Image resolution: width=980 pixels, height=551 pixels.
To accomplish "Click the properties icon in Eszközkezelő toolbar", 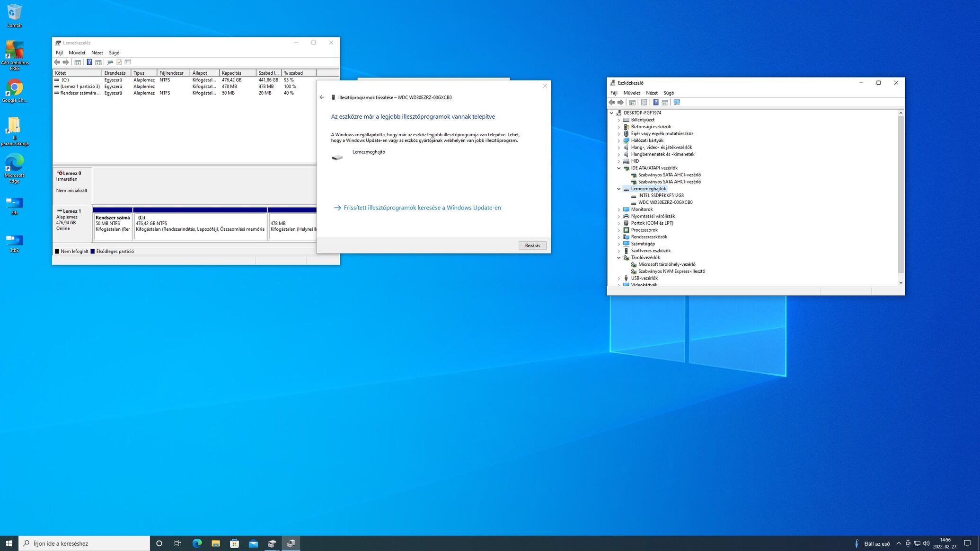I will (x=644, y=102).
